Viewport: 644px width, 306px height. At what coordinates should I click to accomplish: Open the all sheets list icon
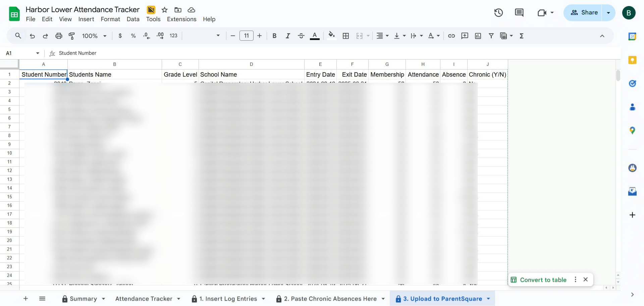click(x=42, y=299)
